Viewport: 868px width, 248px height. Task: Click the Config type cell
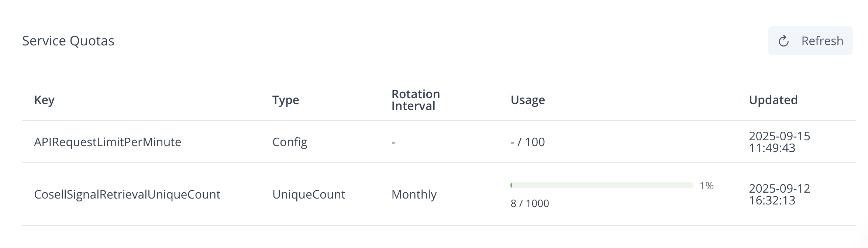click(x=290, y=142)
